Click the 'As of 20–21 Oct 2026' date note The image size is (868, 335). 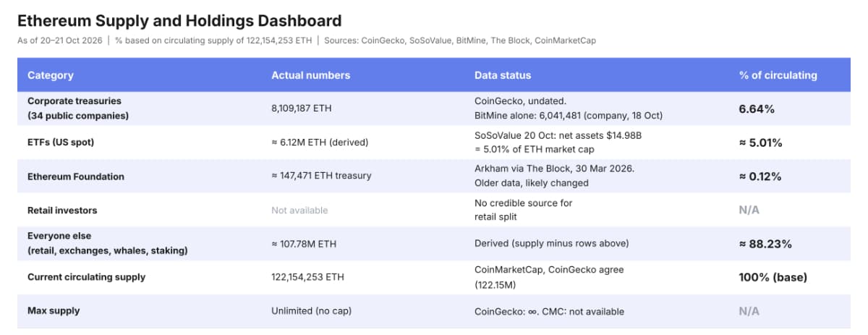[x=60, y=41]
